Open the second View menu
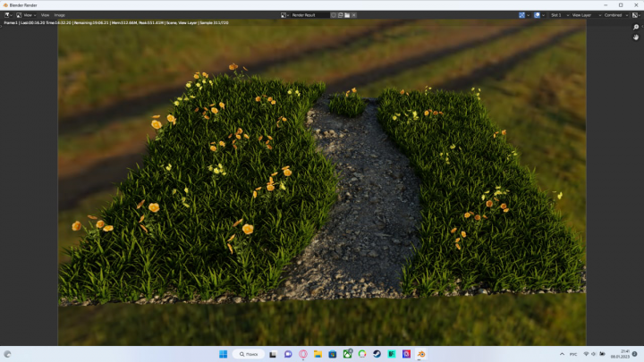 click(x=45, y=15)
